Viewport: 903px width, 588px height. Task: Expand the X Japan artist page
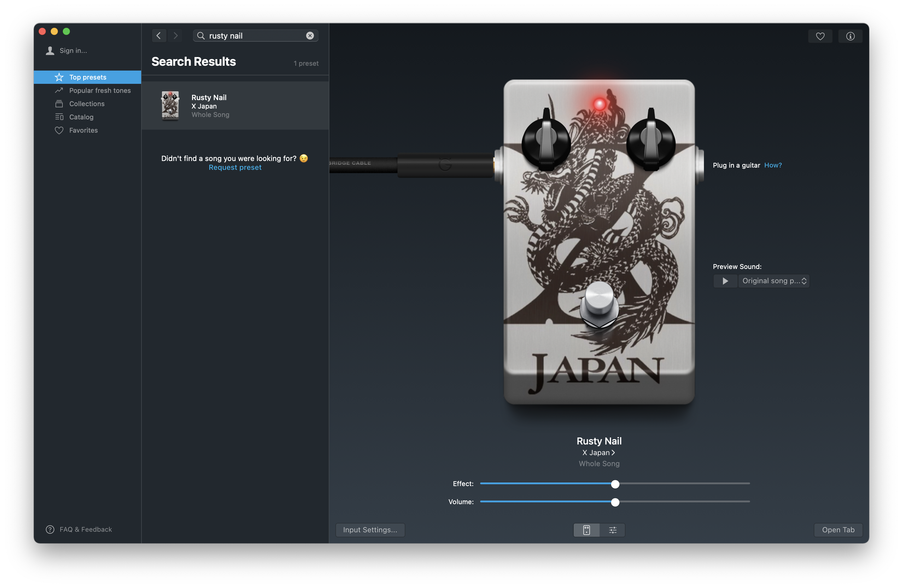599,452
